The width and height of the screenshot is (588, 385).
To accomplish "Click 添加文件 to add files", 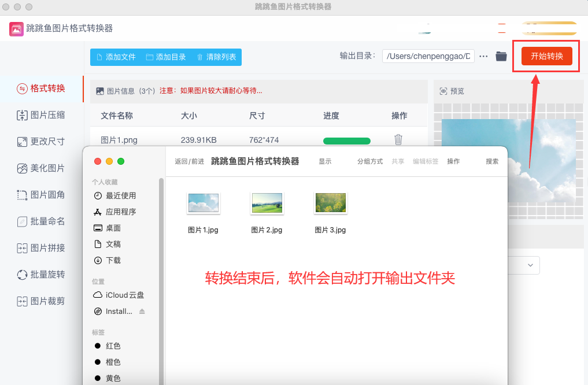I will [116, 57].
